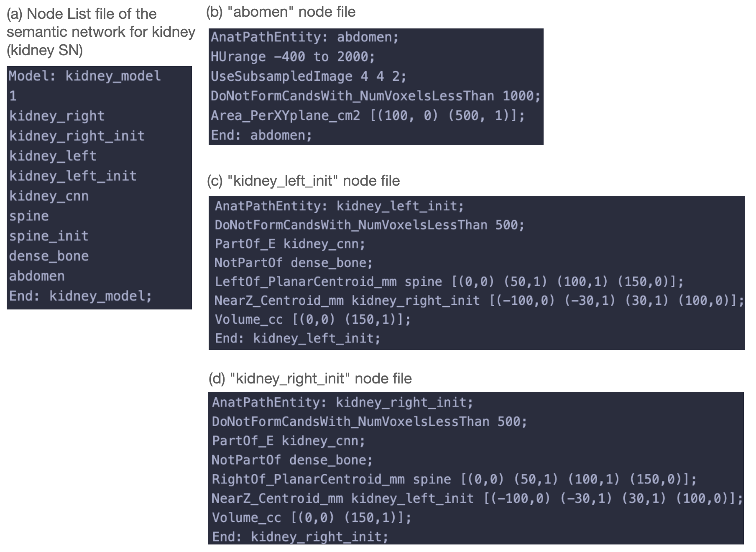The image size is (756, 552).
Task: Click Area_PerXYplane_cm2 line in abdomen file
Action: pyautogui.click(x=368, y=115)
